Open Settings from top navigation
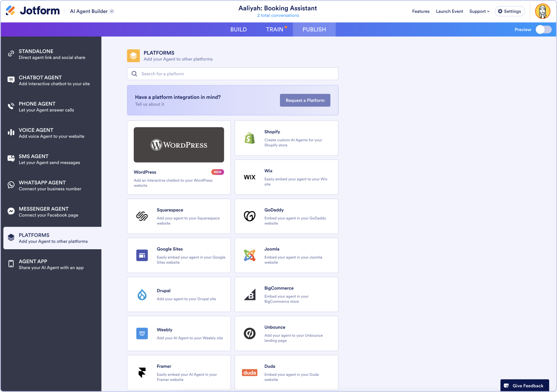The image size is (557, 392). tap(509, 11)
